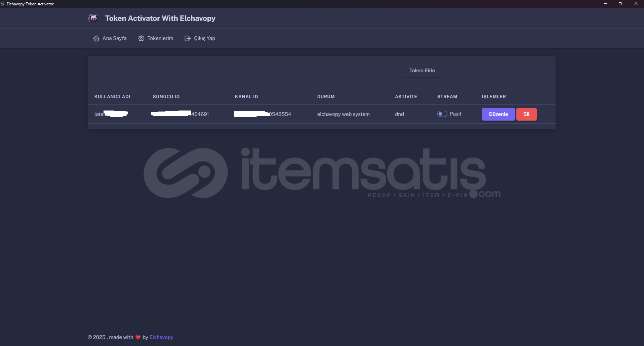The image size is (644, 346).
Task: Delete the token with the Sil button
Action: coord(526,114)
